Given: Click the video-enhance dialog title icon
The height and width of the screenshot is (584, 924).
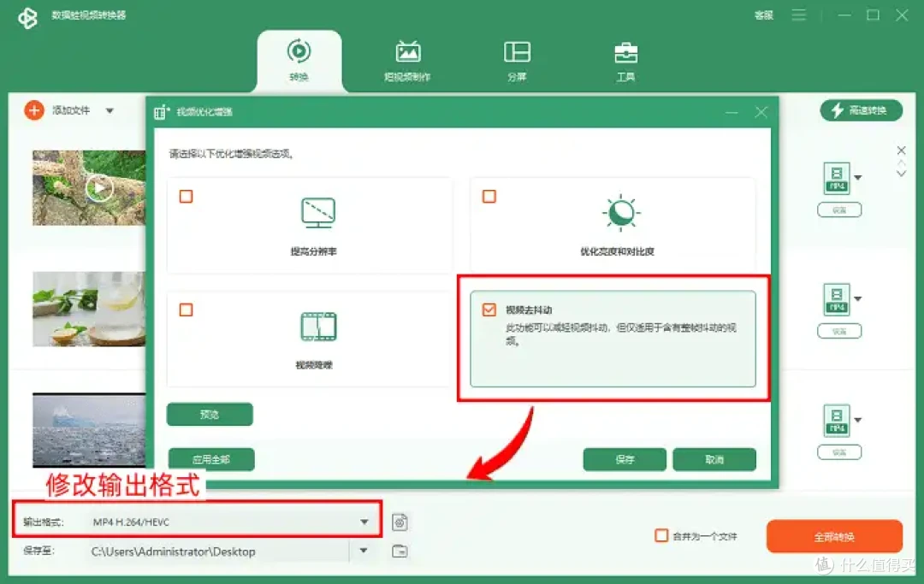Looking at the screenshot, I should pyautogui.click(x=162, y=112).
